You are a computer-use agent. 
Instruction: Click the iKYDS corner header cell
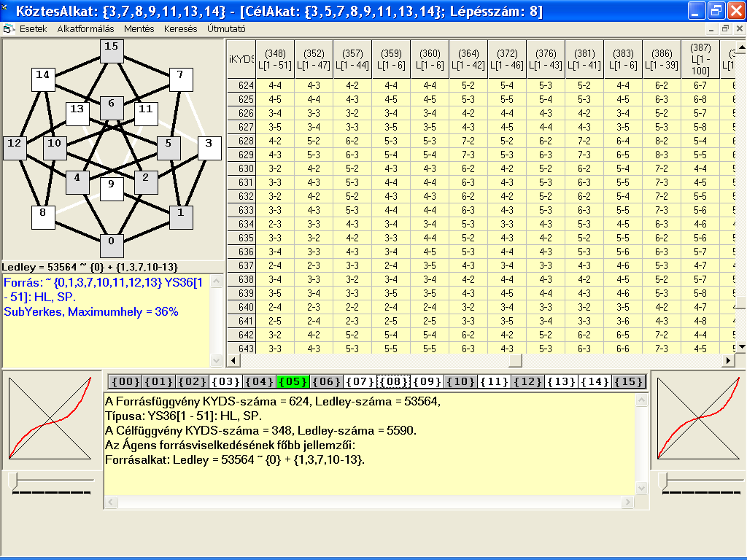tap(241, 59)
